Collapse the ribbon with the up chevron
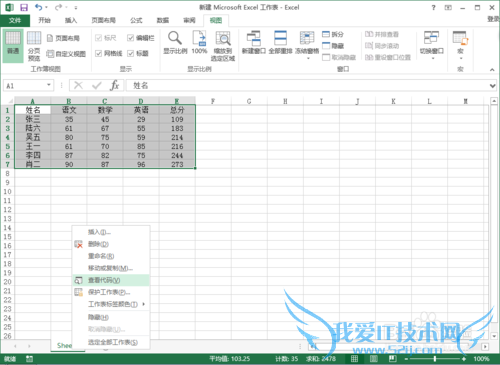 pyautogui.click(x=492, y=69)
